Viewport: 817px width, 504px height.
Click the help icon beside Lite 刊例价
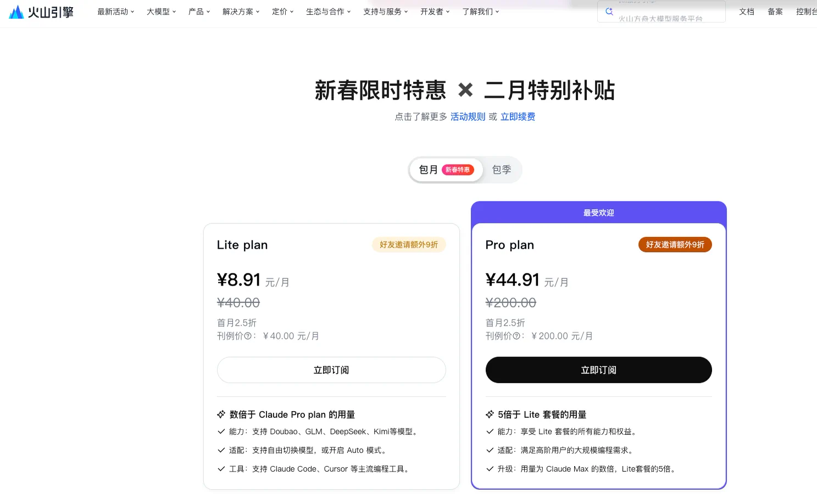pyautogui.click(x=247, y=336)
